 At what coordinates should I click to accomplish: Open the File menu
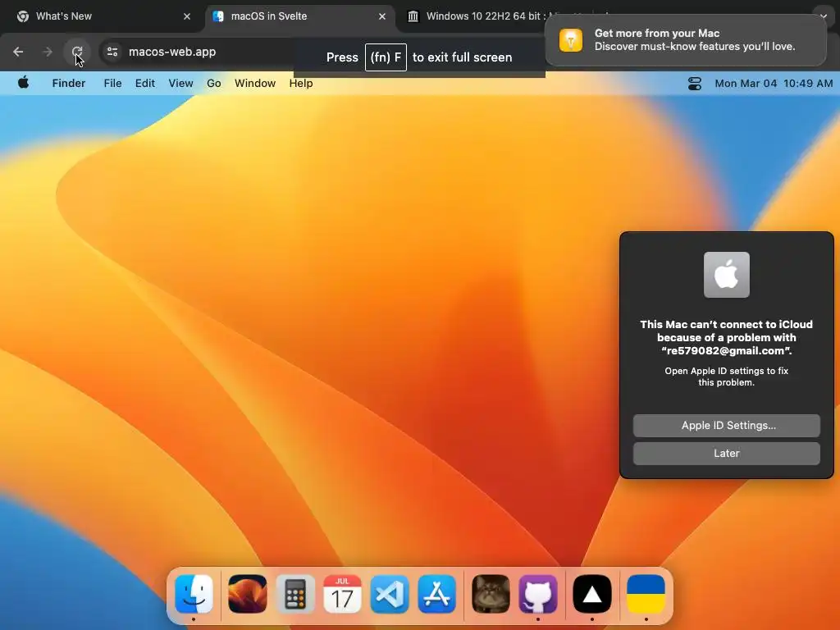(x=112, y=83)
